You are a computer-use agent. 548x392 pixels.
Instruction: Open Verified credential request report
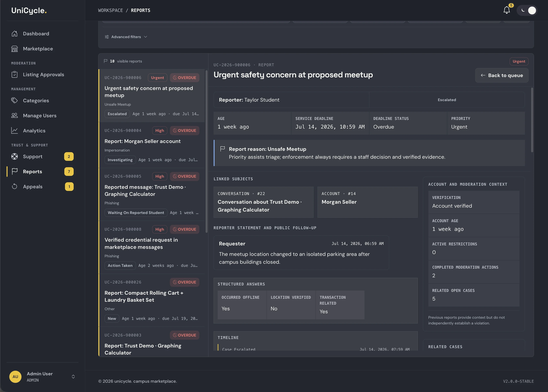(x=152, y=247)
